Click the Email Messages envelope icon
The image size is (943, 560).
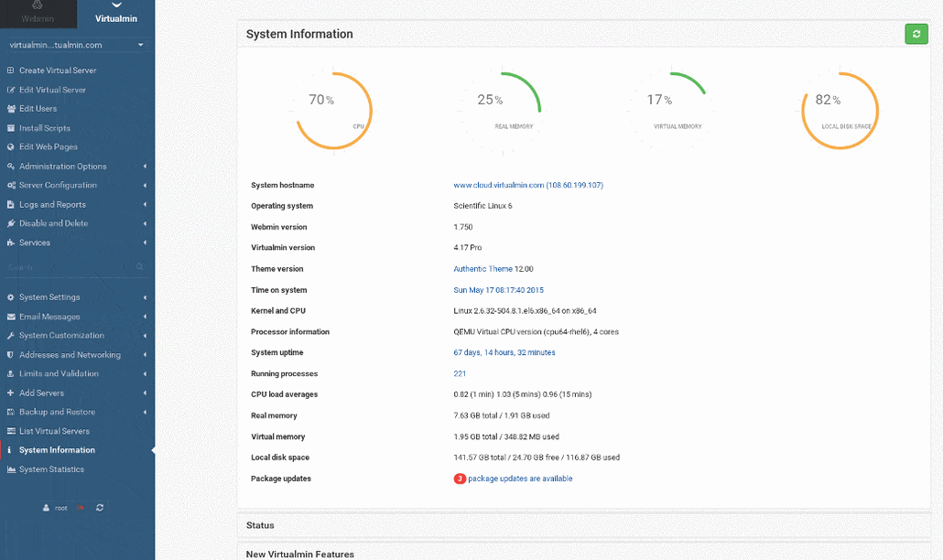click(x=11, y=317)
